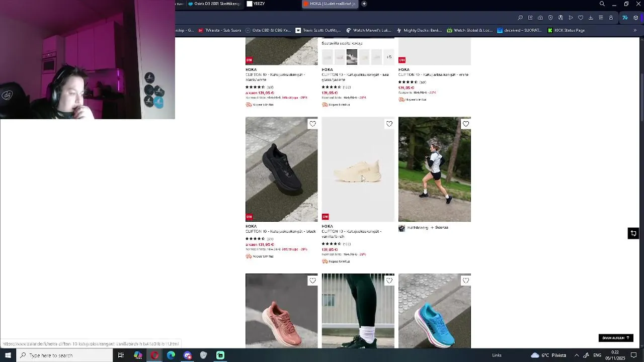Open a new browser tab
The height and width of the screenshot is (362, 644).
pos(364,4)
